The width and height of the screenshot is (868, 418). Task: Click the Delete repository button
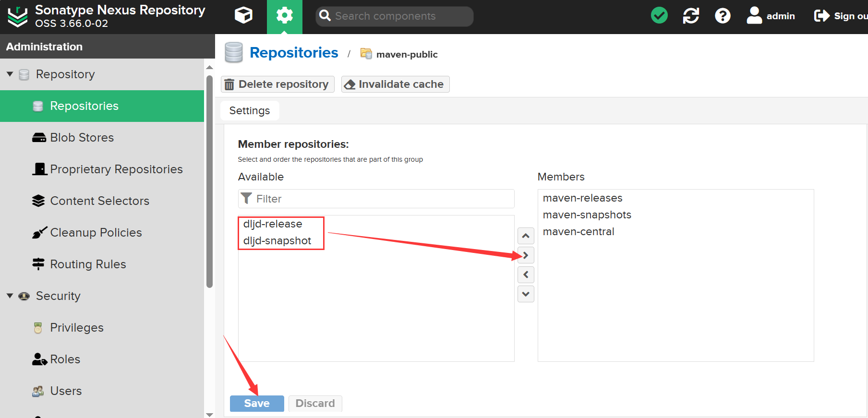[277, 84]
